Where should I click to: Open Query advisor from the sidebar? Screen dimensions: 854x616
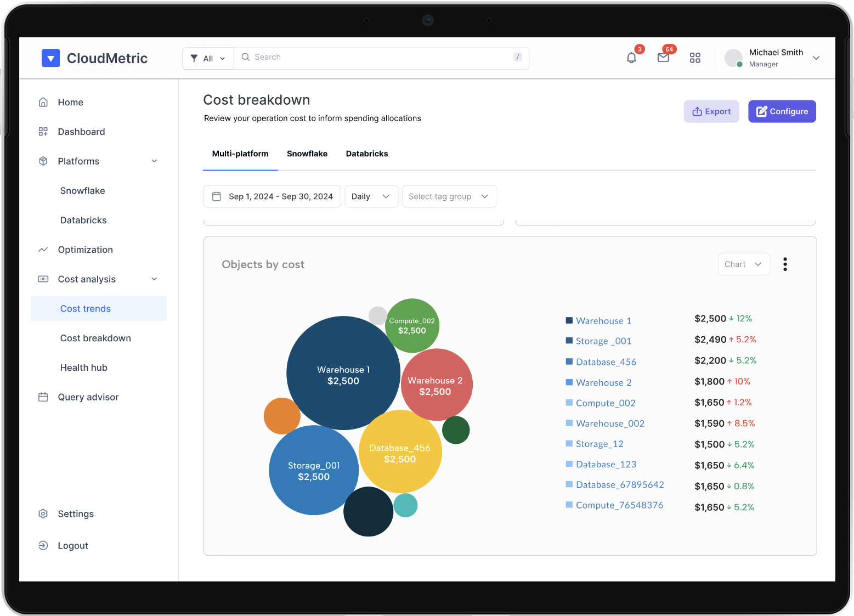coord(88,397)
